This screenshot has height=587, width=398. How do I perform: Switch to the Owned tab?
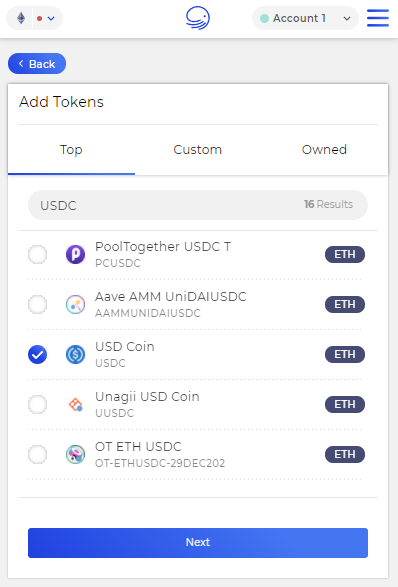tap(324, 150)
